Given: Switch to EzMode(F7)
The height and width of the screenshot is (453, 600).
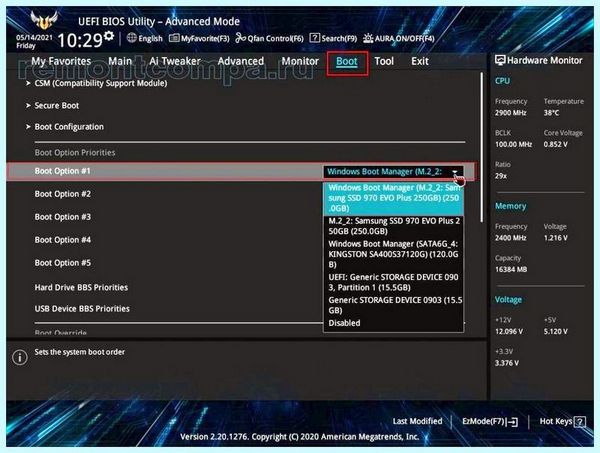Looking at the screenshot, I should point(490,422).
